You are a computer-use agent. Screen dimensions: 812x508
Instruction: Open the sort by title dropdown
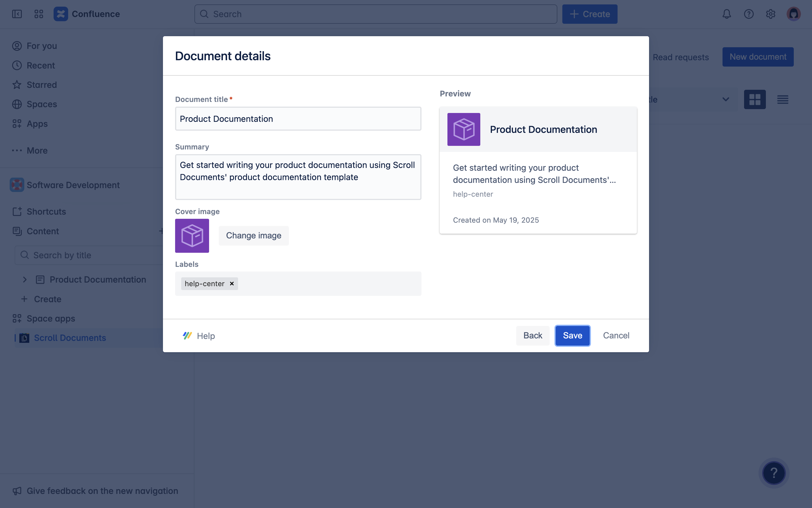coord(725,99)
